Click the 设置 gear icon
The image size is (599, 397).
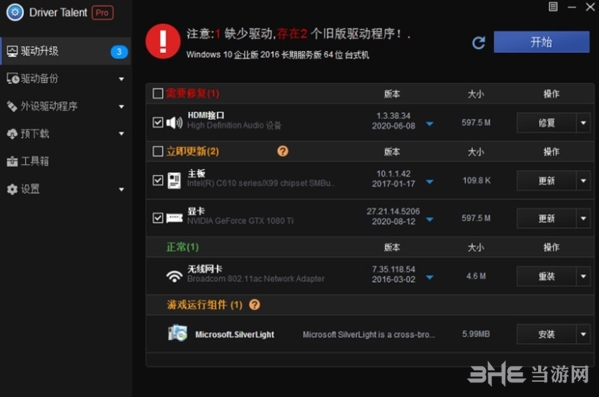12,189
